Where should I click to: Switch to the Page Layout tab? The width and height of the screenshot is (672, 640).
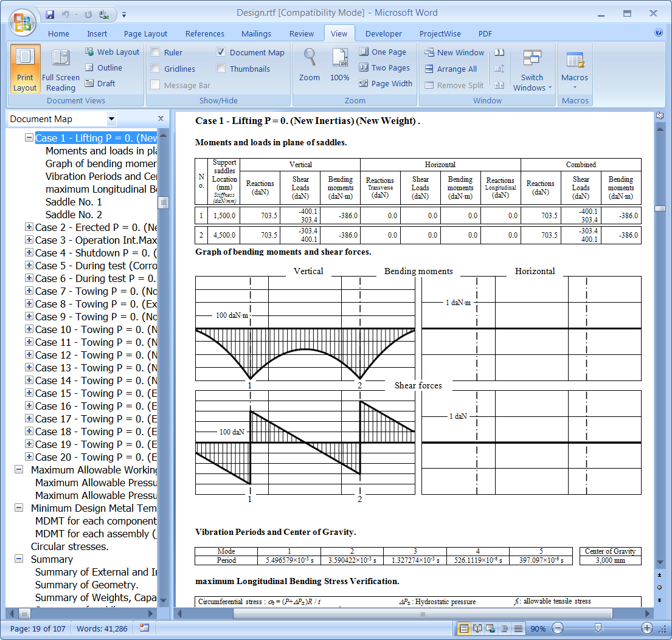coord(145,34)
